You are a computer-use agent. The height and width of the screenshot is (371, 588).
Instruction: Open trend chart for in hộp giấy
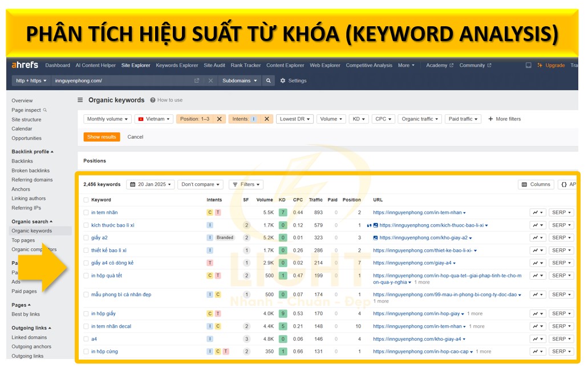click(x=538, y=313)
